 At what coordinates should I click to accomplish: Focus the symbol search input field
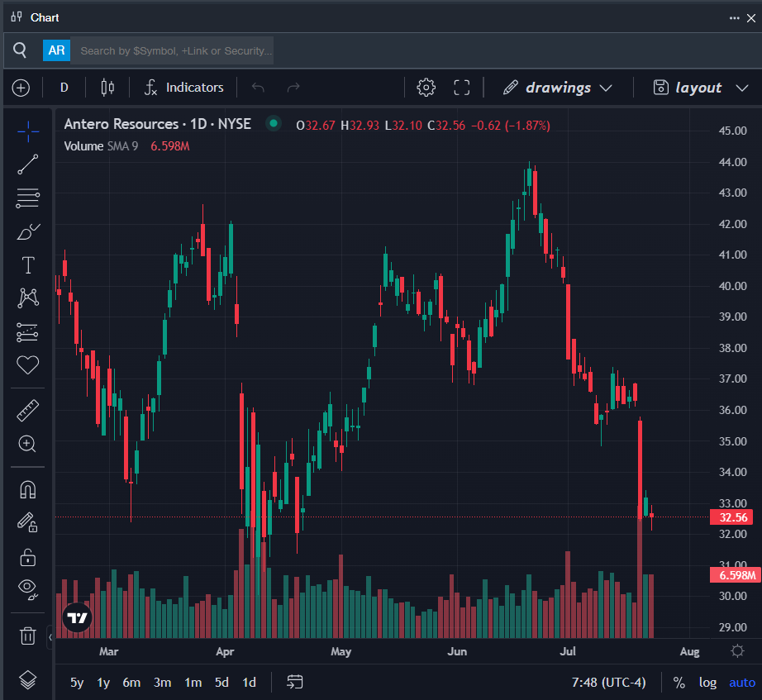(172, 50)
